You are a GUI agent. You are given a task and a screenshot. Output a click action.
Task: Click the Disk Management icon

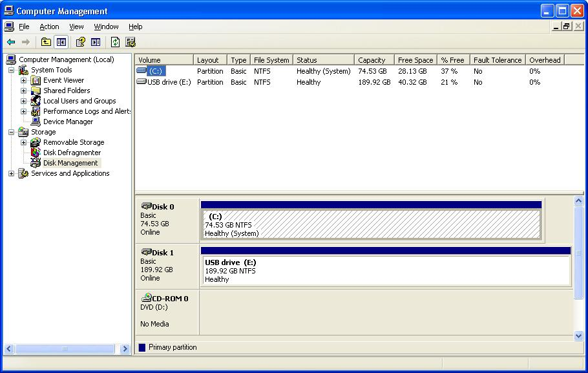(36, 163)
